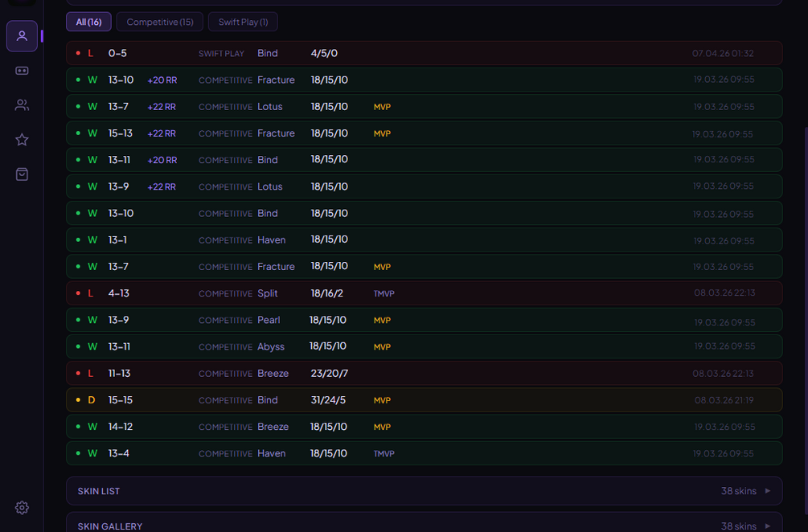This screenshot has width=808, height=532.
Task: Open the 11–13 Breeze loss match row
Action: point(424,374)
